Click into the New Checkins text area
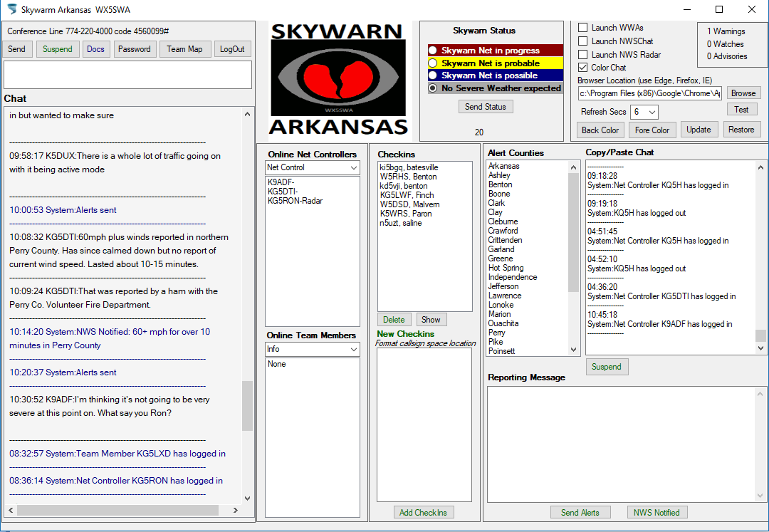The image size is (769, 532). [424, 424]
